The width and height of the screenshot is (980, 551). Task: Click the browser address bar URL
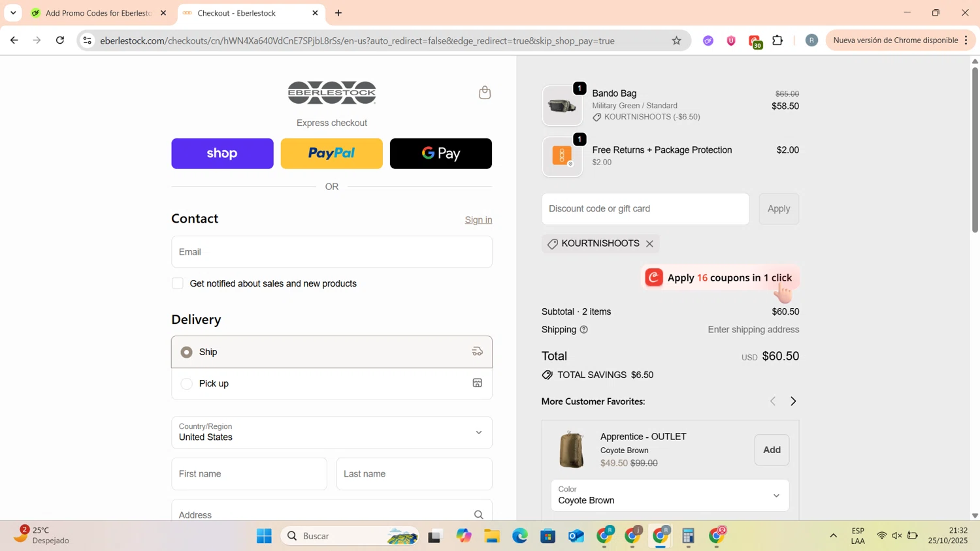(357, 40)
